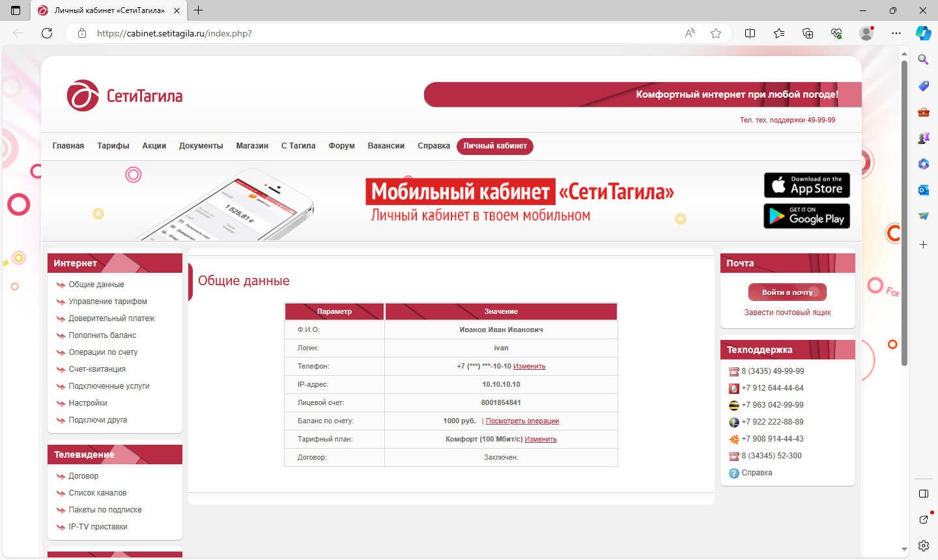The width and height of the screenshot is (938, 560).
Task: Click the Войти в почту button
Action: point(788,292)
